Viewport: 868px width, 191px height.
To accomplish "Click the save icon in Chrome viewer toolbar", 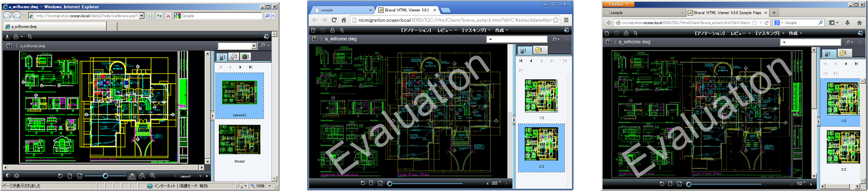I will click(x=323, y=30).
